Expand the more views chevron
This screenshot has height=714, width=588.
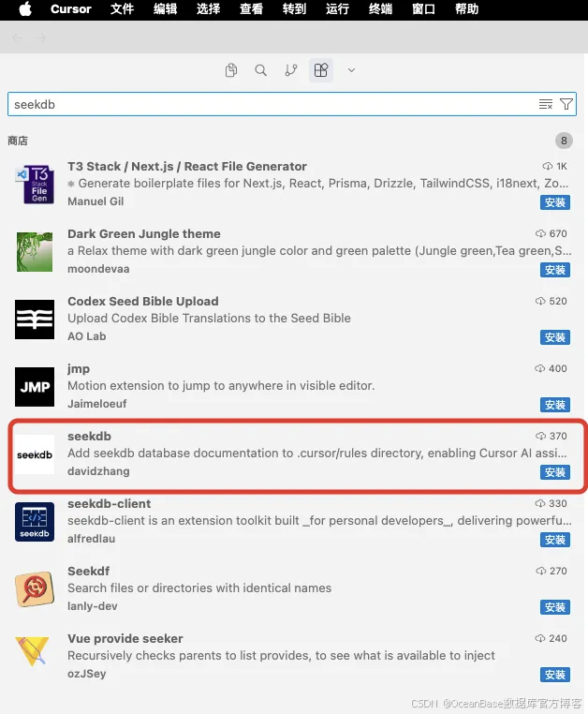click(x=351, y=70)
